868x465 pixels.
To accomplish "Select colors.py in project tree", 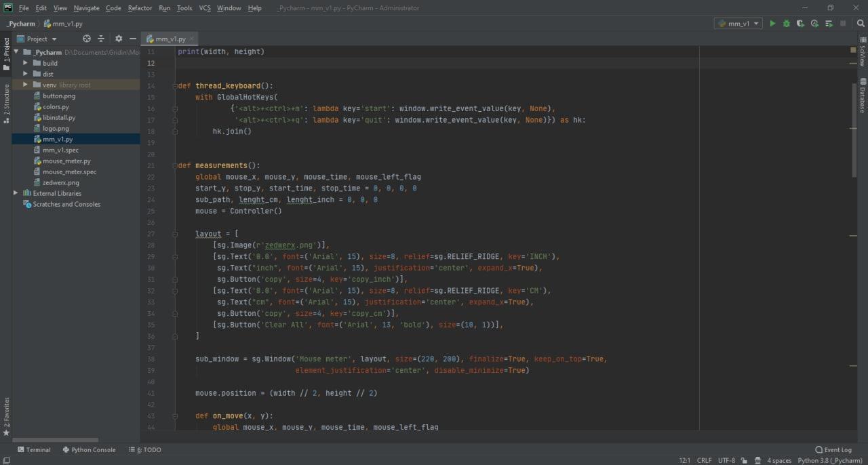I will click(56, 106).
